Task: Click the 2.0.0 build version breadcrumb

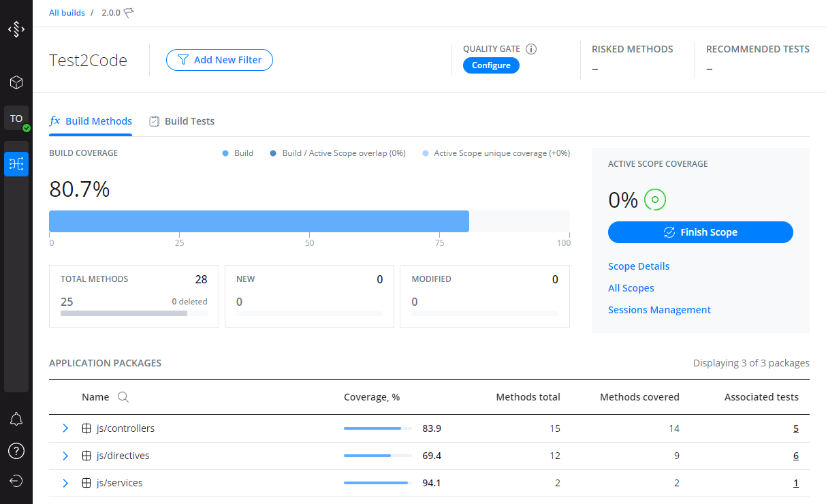Action: (110, 13)
